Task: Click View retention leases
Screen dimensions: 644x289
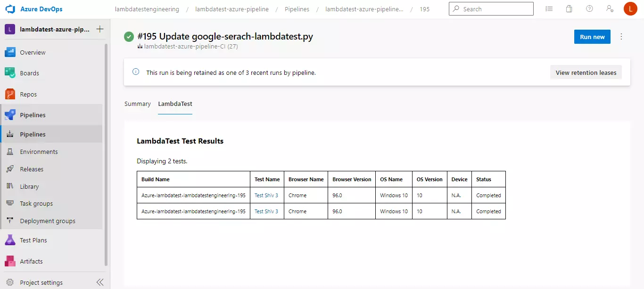Action: (x=586, y=72)
